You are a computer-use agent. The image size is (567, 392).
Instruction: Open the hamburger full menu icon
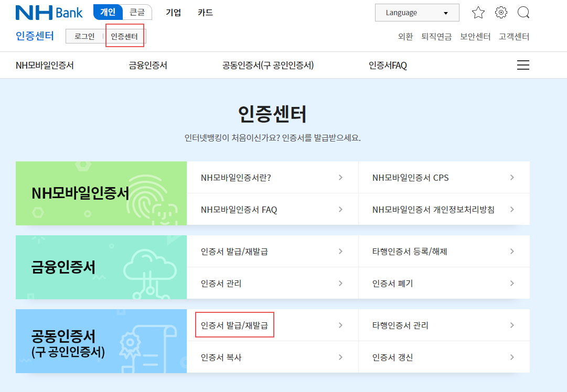(523, 65)
